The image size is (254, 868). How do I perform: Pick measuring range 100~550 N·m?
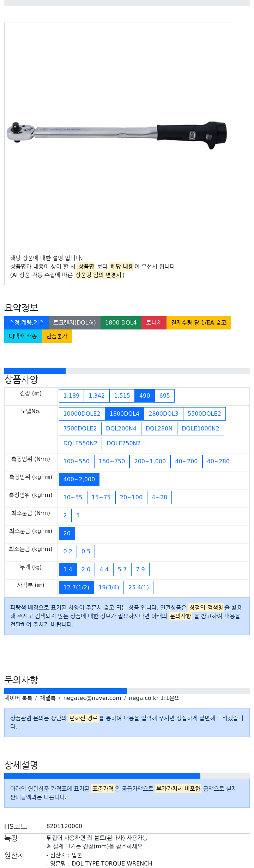77,462
